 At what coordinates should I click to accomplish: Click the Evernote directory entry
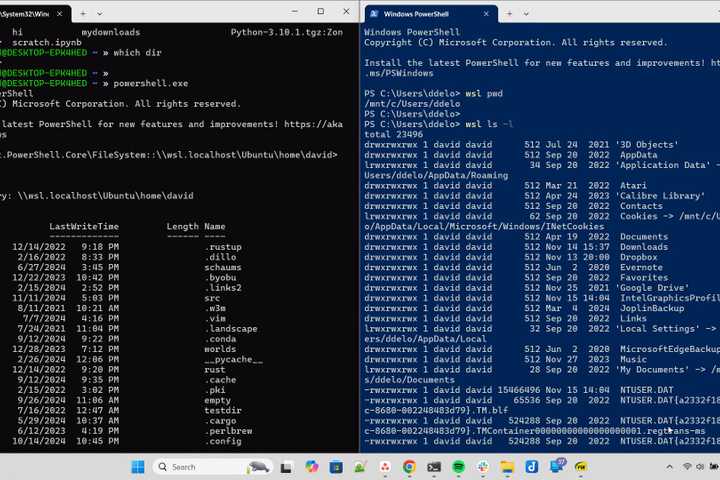tap(641, 267)
